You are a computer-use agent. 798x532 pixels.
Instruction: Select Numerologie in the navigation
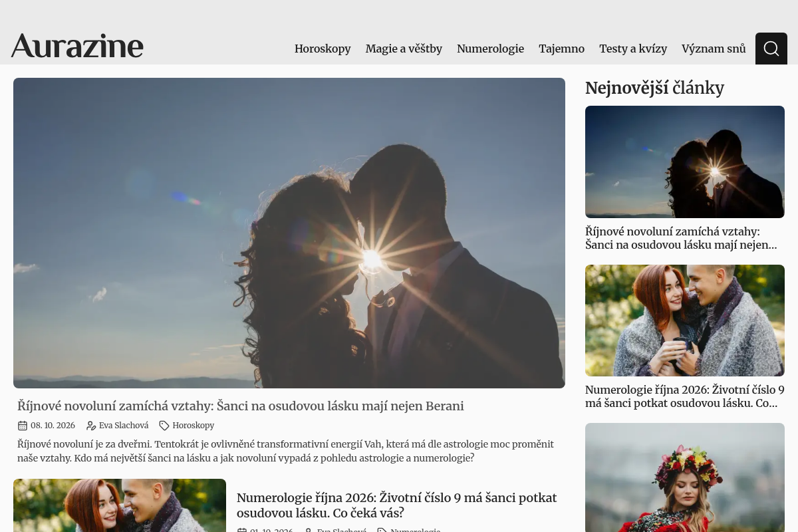(x=490, y=49)
